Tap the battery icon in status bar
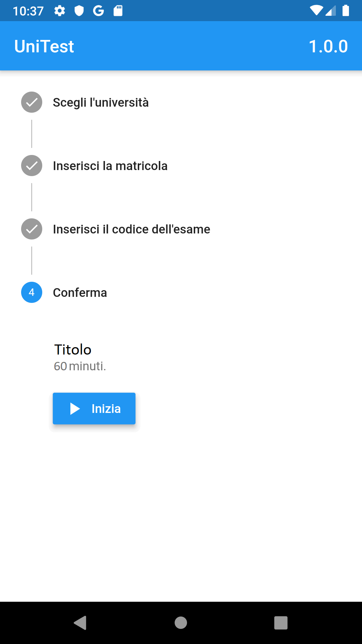Image resolution: width=362 pixels, height=644 pixels. click(346, 11)
